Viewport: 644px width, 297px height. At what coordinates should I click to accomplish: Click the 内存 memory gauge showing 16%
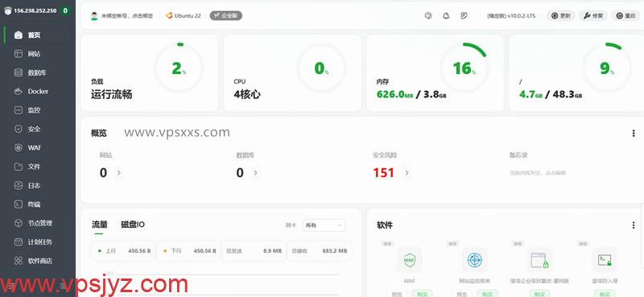pyautogui.click(x=464, y=68)
